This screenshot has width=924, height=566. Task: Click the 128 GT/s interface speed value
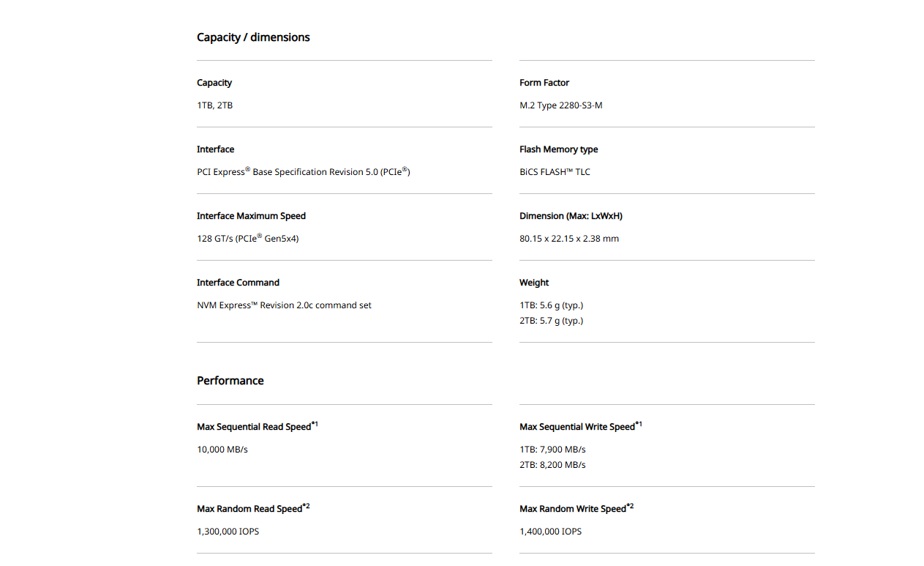(247, 239)
